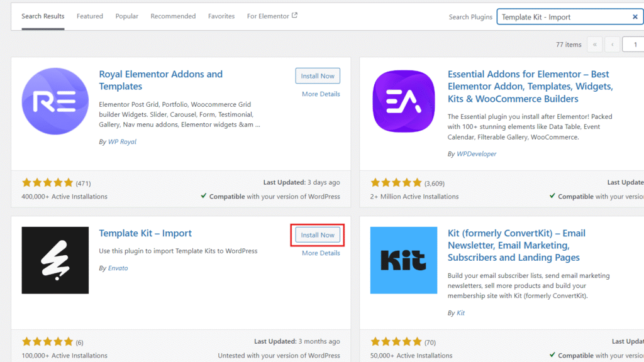Open the Popular plugins tab
Viewport: 644px width, 362px height.
[126, 16]
